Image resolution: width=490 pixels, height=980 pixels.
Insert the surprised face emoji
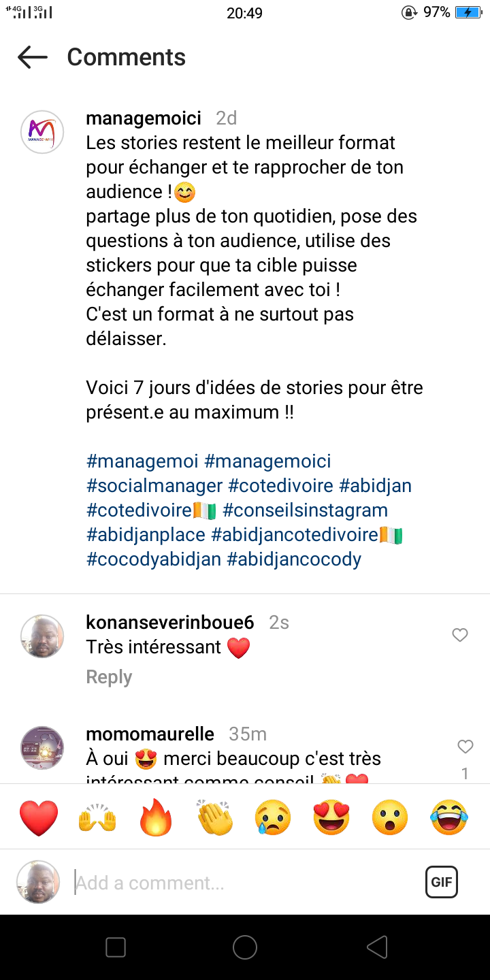coord(391,817)
